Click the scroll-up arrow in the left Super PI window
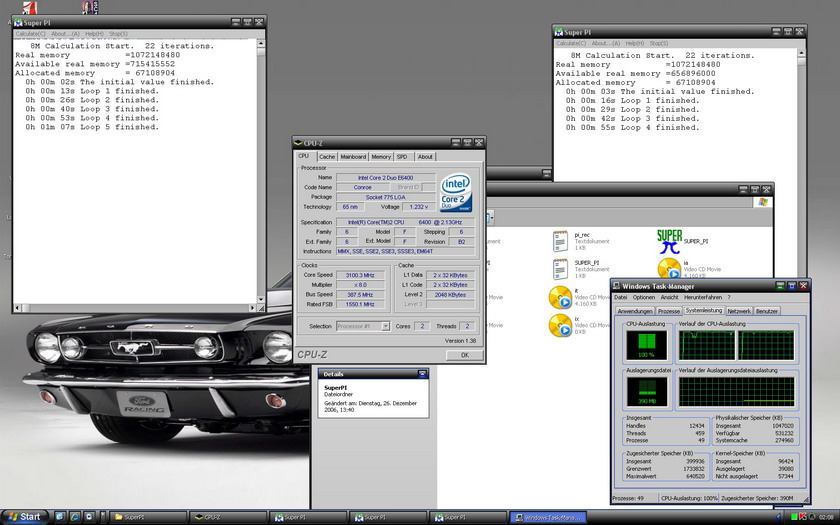 pyautogui.click(x=261, y=44)
